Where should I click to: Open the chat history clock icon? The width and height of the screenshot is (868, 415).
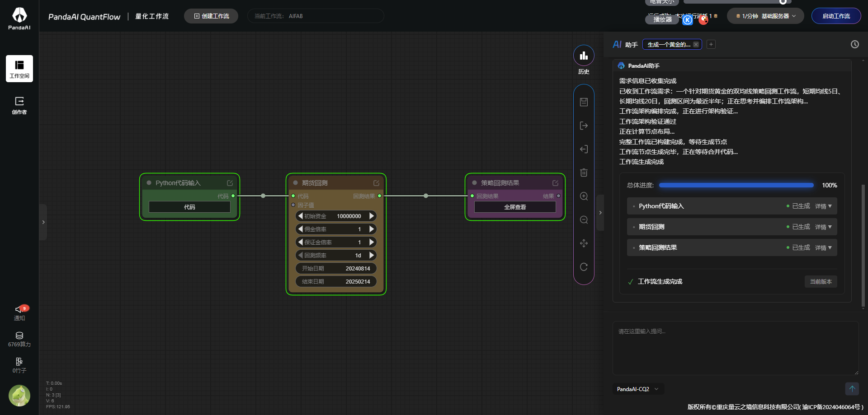[x=854, y=44]
